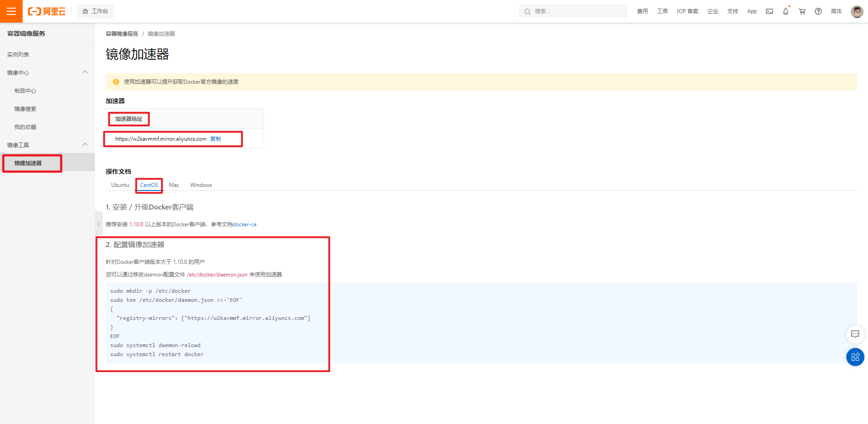Copy accelerator address with 复制
Image resolution: width=868 pixels, height=424 pixels.
[x=216, y=139]
